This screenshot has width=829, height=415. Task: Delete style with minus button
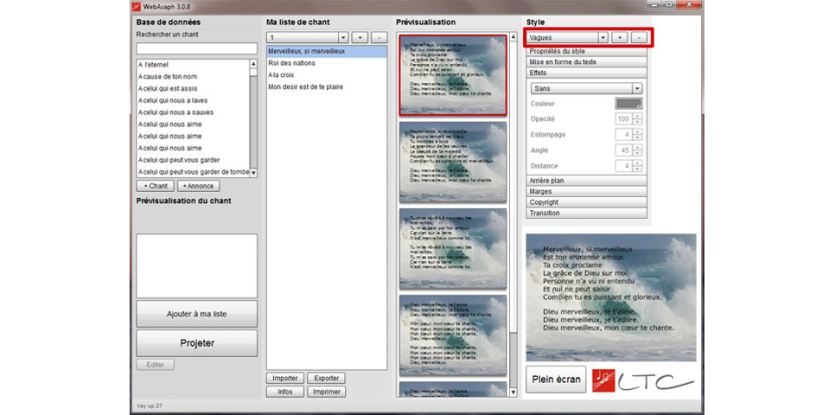(x=639, y=38)
